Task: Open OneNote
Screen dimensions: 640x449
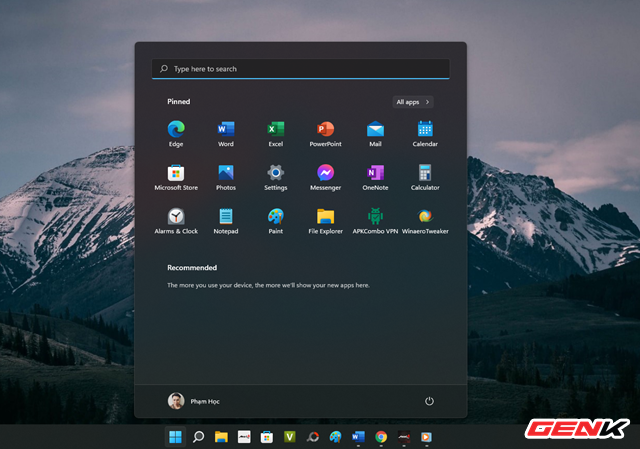Action: [375, 177]
